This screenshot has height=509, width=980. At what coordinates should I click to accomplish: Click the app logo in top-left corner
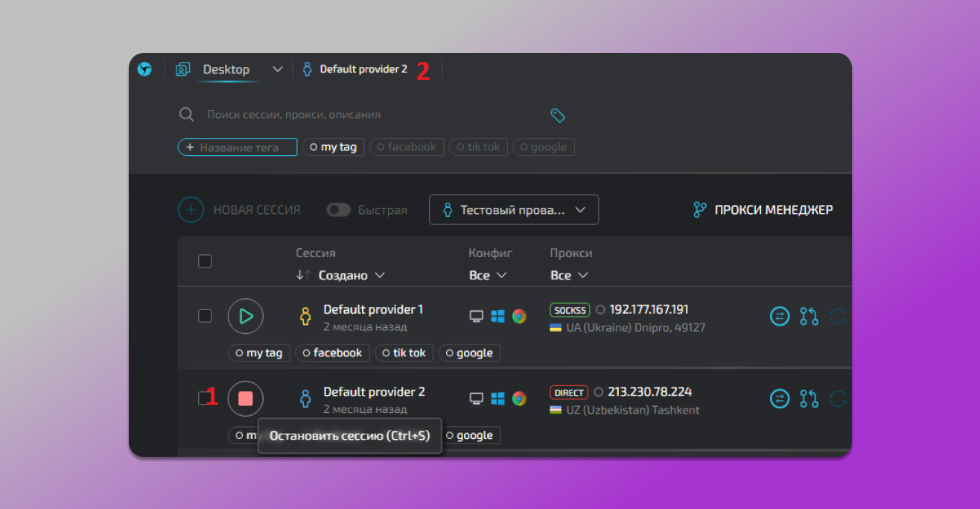coord(144,69)
